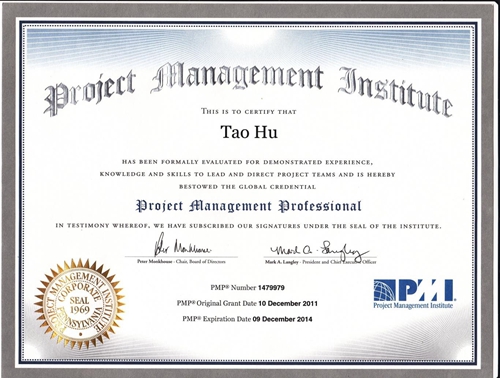Viewport: 500px width, 378px height.
Task: Click the PMP Number 1479979
Action: 247,287
